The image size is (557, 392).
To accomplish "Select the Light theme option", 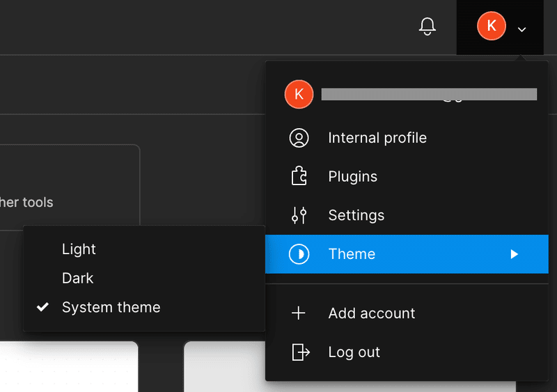I will tap(79, 249).
